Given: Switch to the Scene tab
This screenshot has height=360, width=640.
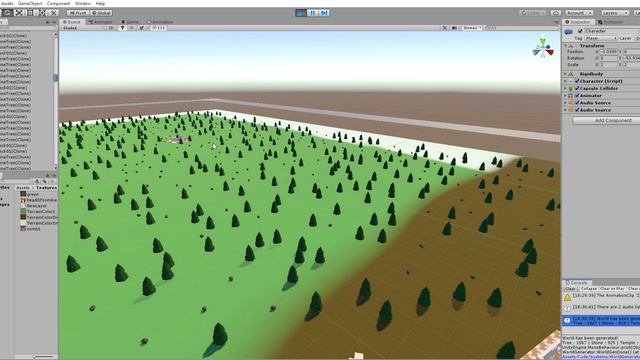Looking at the screenshot, I should 72,22.
